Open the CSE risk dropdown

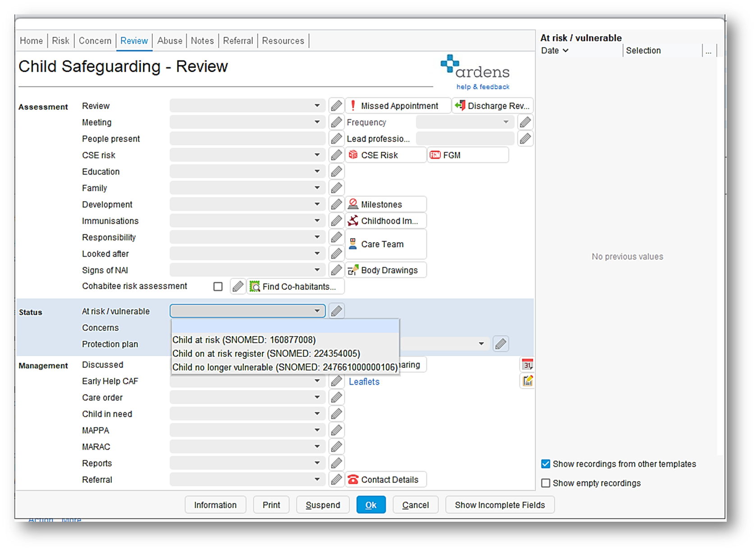pos(247,155)
